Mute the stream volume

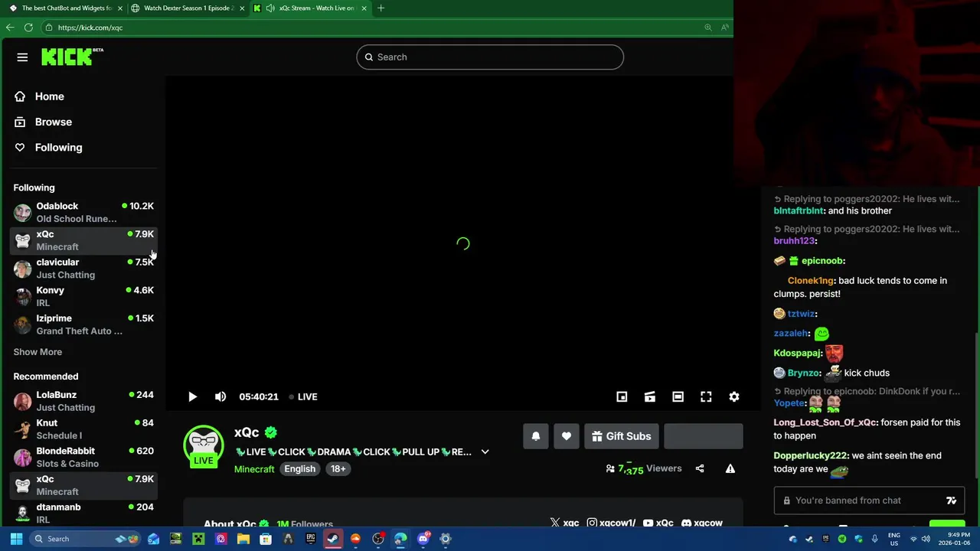[x=220, y=396]
